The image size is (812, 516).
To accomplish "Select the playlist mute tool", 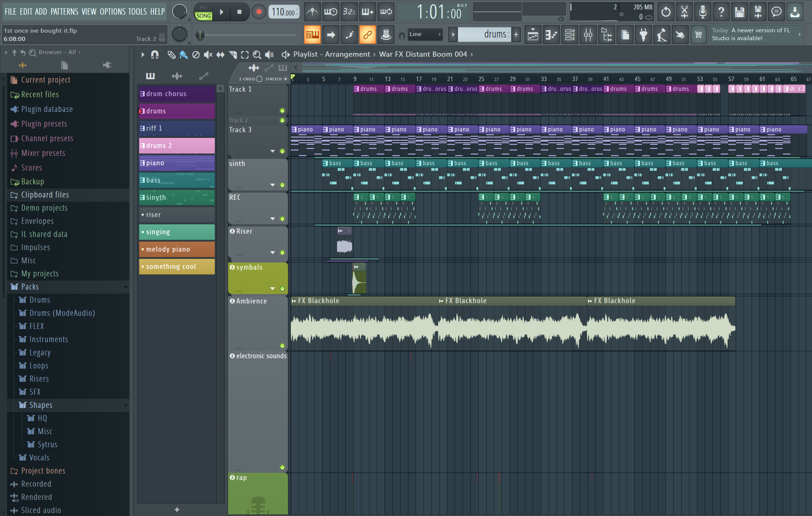I will (x=208, y=55).
